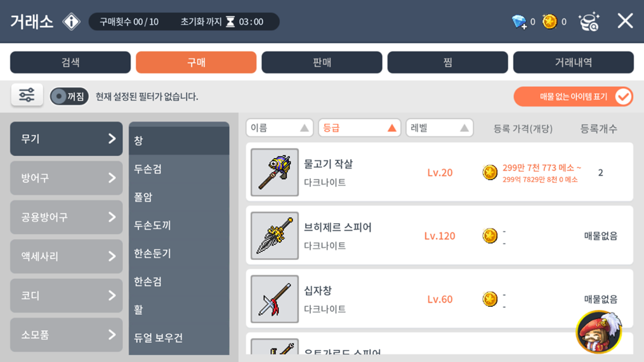Tap the blue diamond currency add icon

[x=519, y=22]
